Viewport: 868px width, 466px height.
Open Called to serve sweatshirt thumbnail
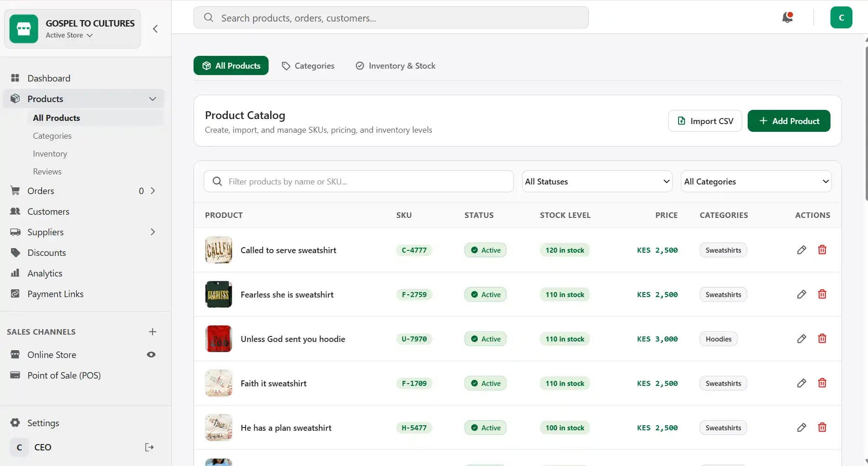[x=219, y=250]
